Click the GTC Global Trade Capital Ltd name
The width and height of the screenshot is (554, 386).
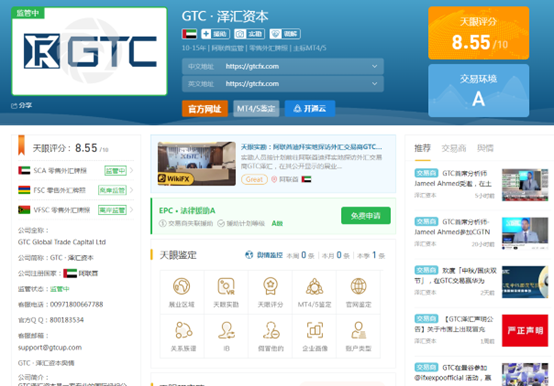(62, 242)
